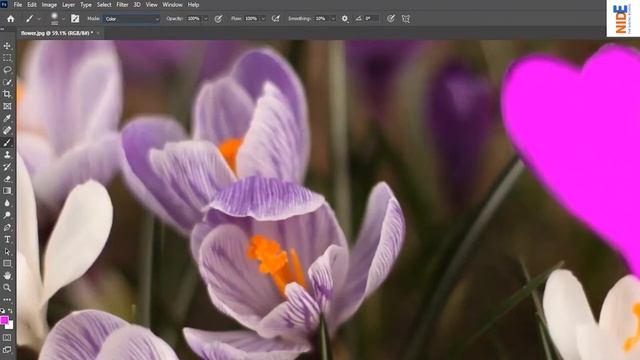Select the Dodge tool
The height and width of the screenshot is (360, 640).
pyautogui.click(x=7, y=215)
